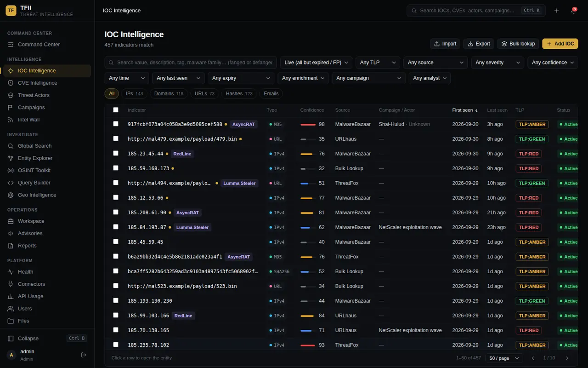588x368 pixels.
Task: Click Export button
Action: (x=479, y=44)
